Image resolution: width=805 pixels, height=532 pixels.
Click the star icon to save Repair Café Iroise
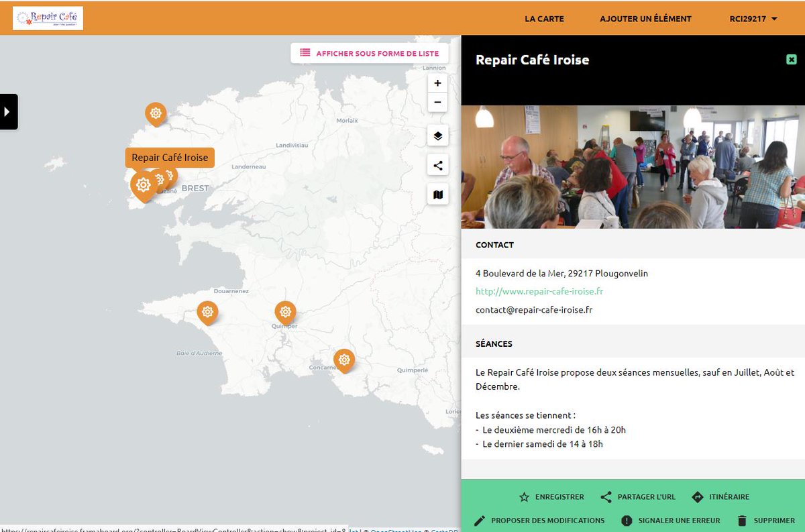(525, 496)
